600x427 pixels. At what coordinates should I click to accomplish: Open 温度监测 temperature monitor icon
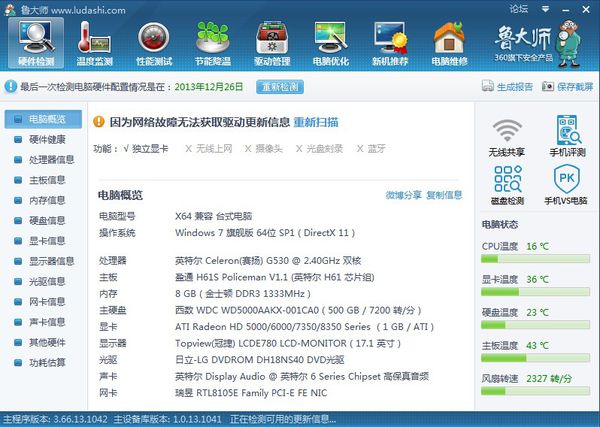pyautogui.click(x=96, y=42)
